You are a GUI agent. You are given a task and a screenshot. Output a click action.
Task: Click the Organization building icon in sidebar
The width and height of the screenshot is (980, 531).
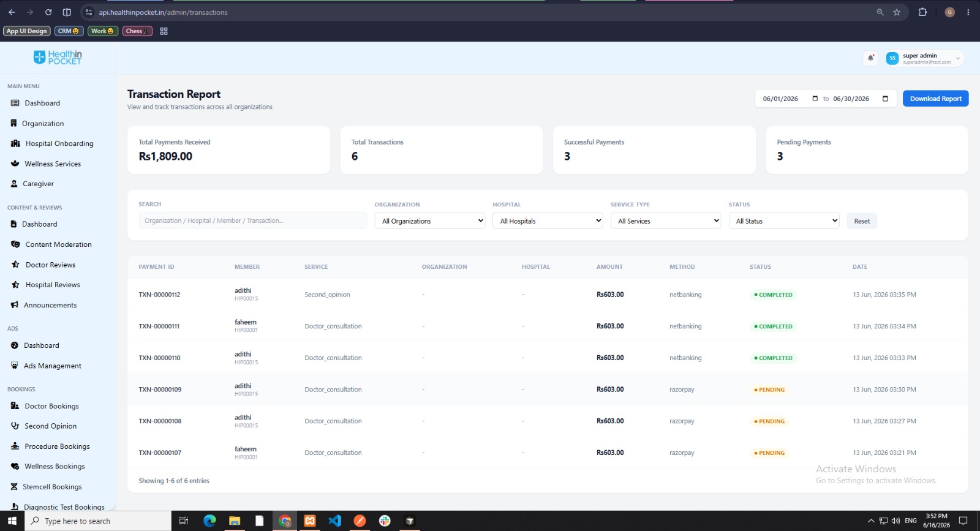[13, 123]
